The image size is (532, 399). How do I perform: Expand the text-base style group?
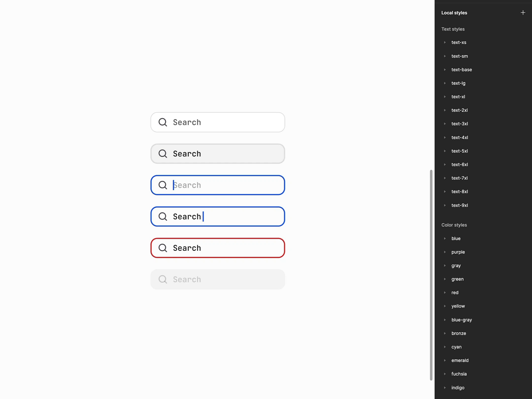[x=445, y=70]
